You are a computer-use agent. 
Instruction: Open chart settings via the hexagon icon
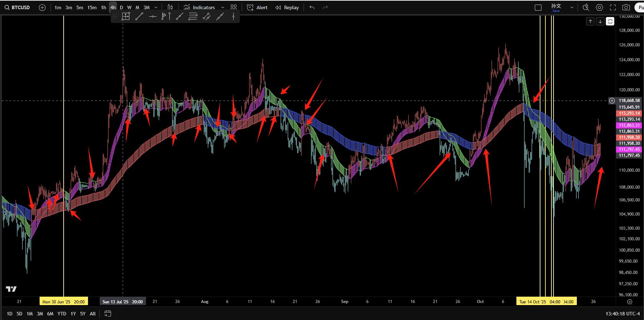point(599,7)
